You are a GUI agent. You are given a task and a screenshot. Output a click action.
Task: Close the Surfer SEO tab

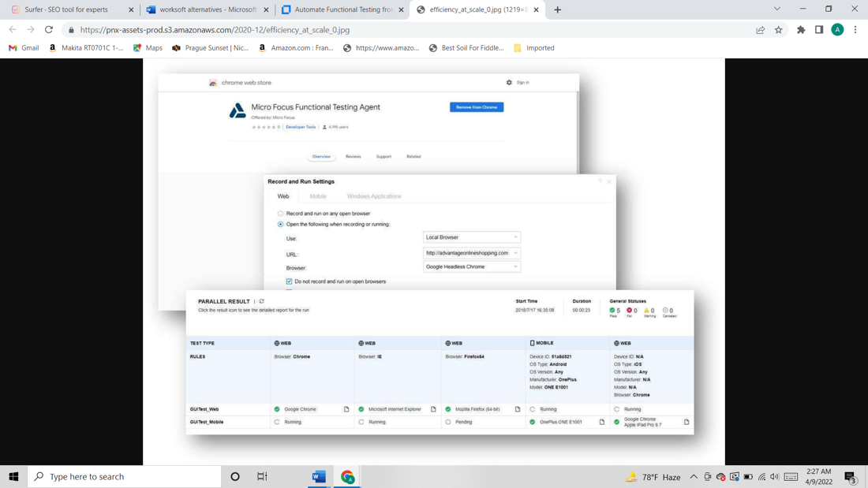(x=131, y=9)
